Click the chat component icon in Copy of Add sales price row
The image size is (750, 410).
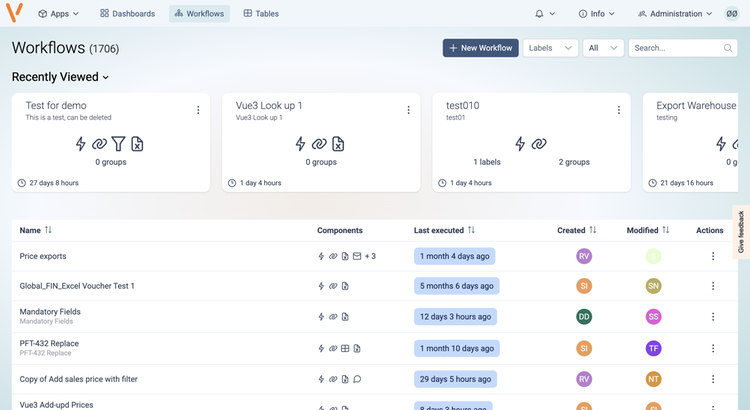pyautogui.click(x=357, y=379)
